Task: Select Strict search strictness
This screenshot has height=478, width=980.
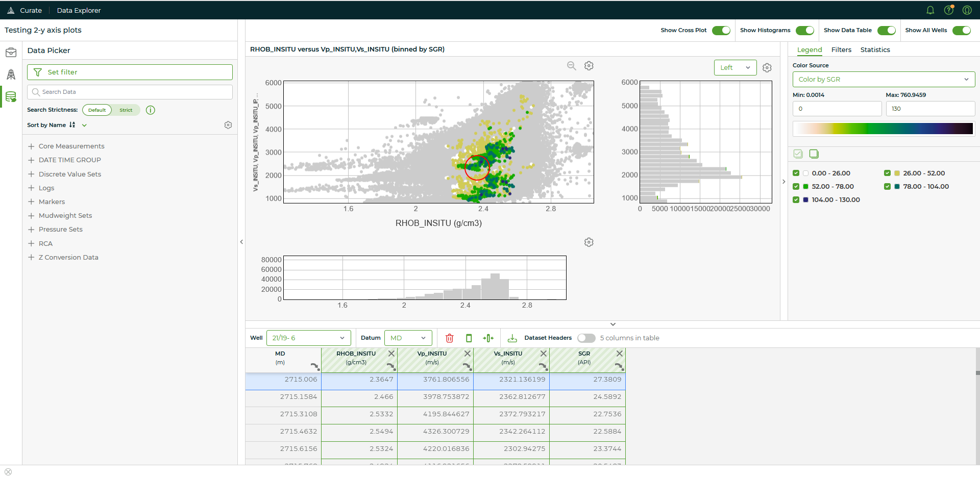Action: pyautogui.click(x=126, y=110)
